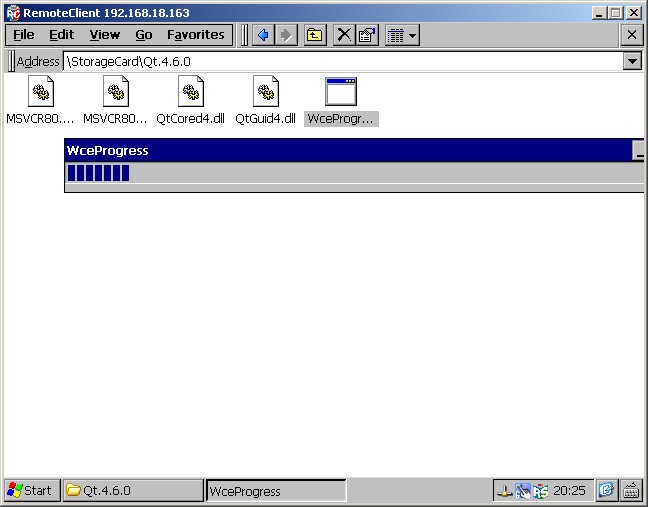Show the desktop via taskbar icon
This screenshot has height=507, width=648.
tap(606, 490)
